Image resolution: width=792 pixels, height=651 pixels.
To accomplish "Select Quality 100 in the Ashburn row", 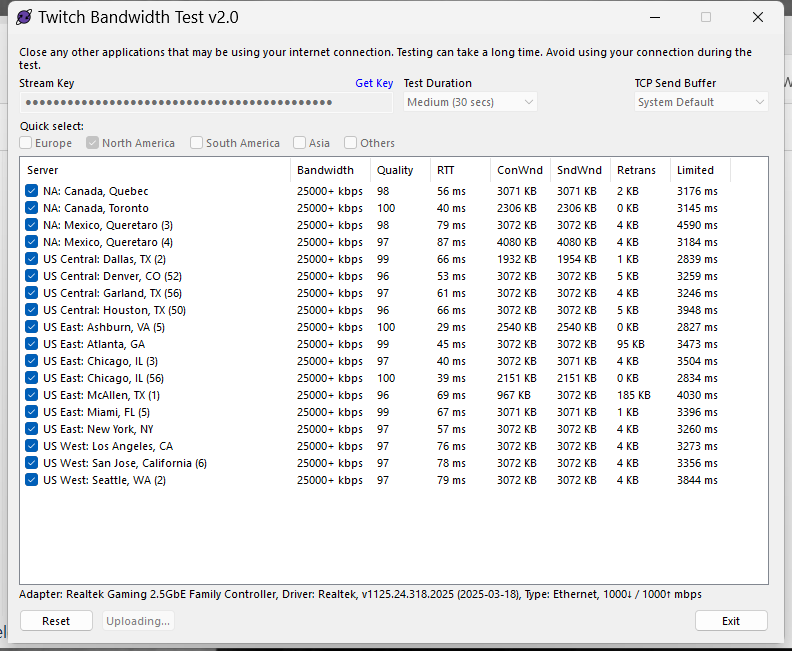I will [x=386, y=327].
